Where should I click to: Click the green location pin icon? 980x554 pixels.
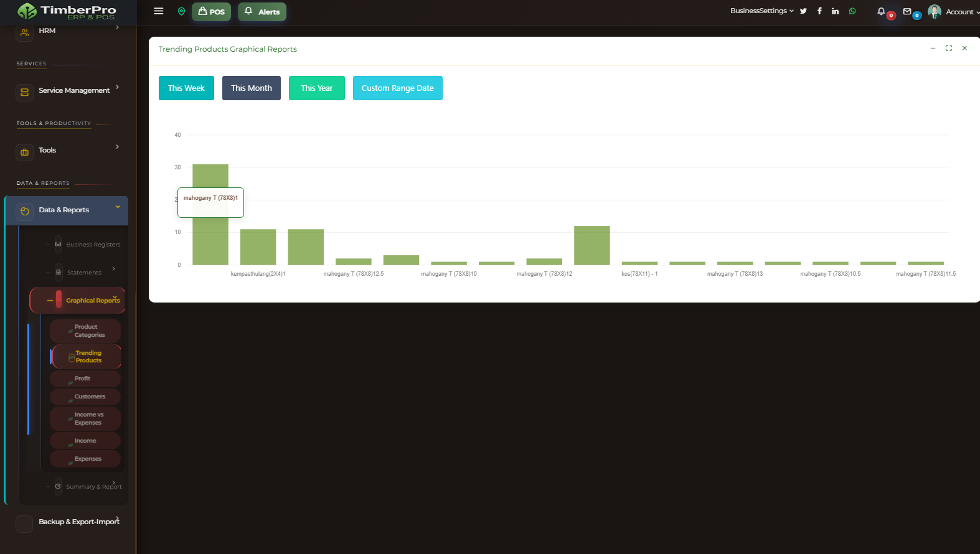pyautogui.click(x=181, y=11)
